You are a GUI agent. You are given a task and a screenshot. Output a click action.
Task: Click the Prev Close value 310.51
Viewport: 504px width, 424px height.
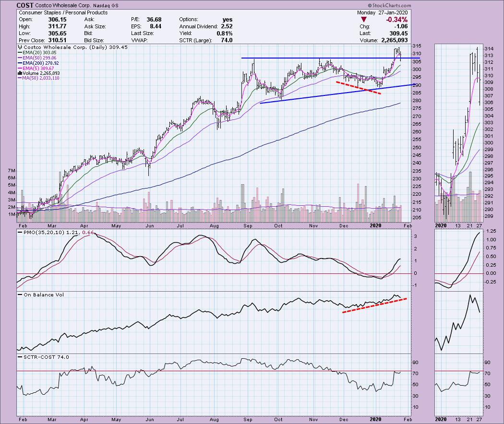click(57, 40)
